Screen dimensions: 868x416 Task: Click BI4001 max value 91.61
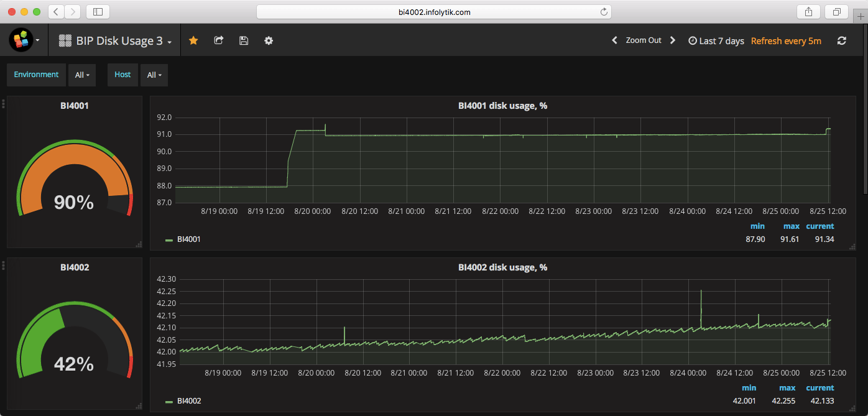pos(790,239)
